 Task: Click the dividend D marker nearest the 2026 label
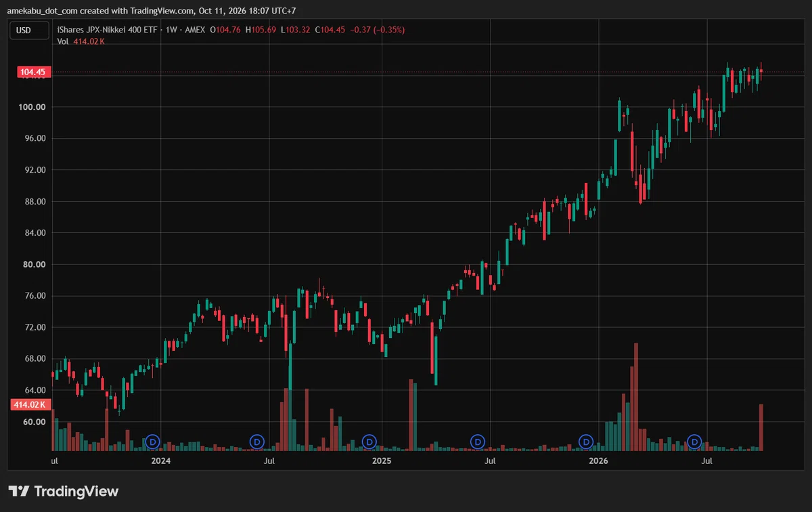click(x=587, y=442)
